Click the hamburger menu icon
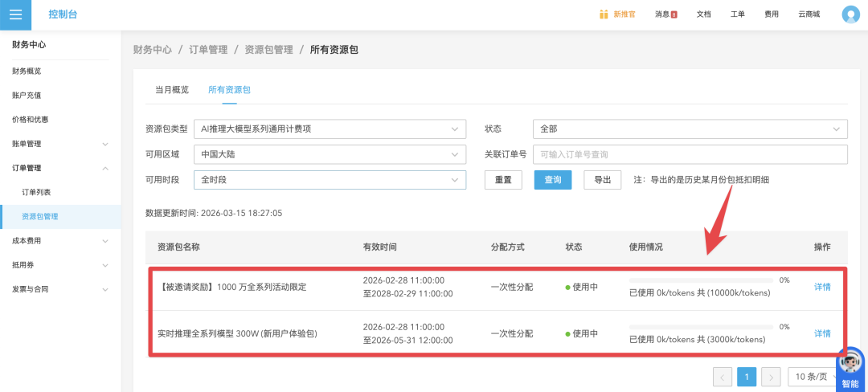The width and height of the screenshot is (868, 392). [15, 14]
